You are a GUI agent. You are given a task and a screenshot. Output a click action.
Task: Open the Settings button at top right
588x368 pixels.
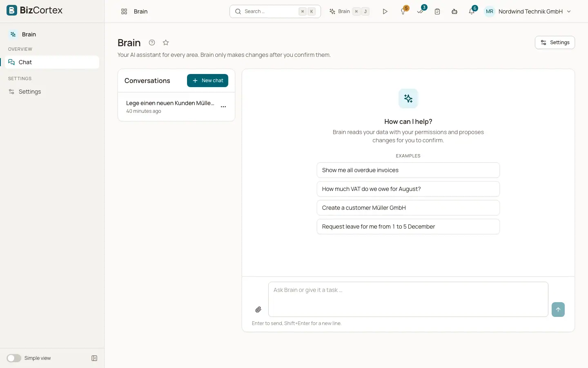(x=555, y=43)
